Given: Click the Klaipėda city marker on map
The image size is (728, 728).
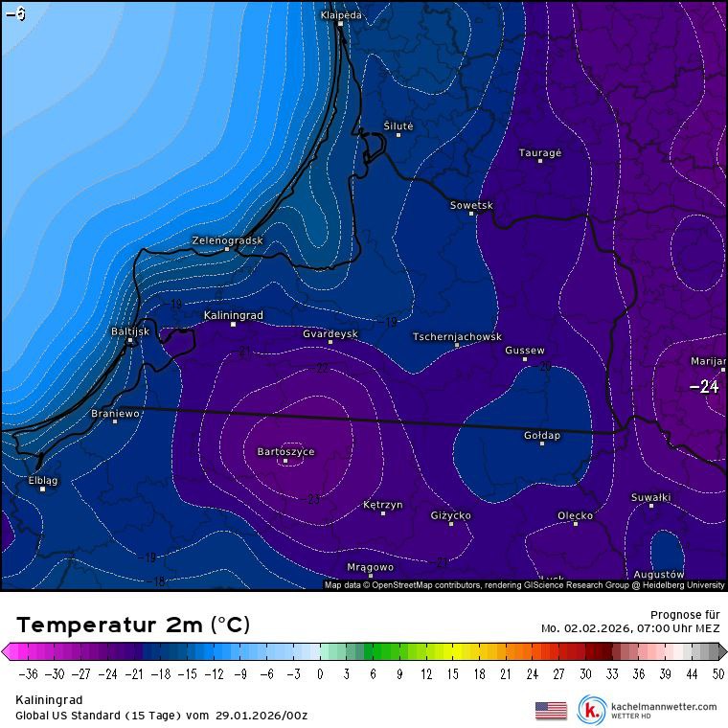Looking at the screenshot, I should (340, 25).
